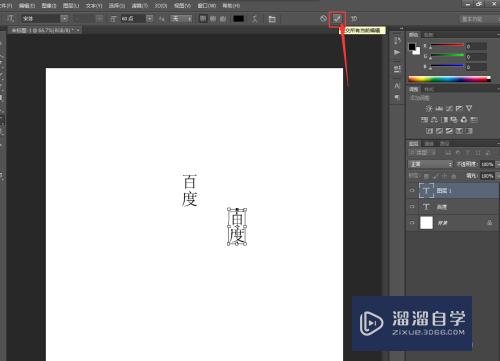Add Curves adjustment layer
The width and height of the screenshot is (500, 361).
(x=449, y=108)
